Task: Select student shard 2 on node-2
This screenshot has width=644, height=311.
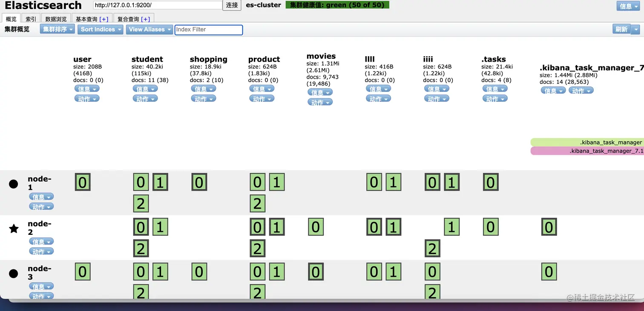Action: (141, 248)
